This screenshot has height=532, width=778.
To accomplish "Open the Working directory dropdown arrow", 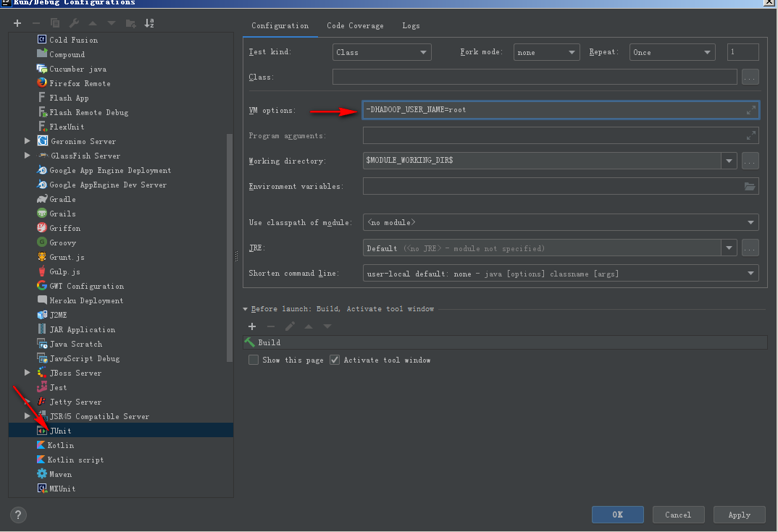I will pos(729,161).
